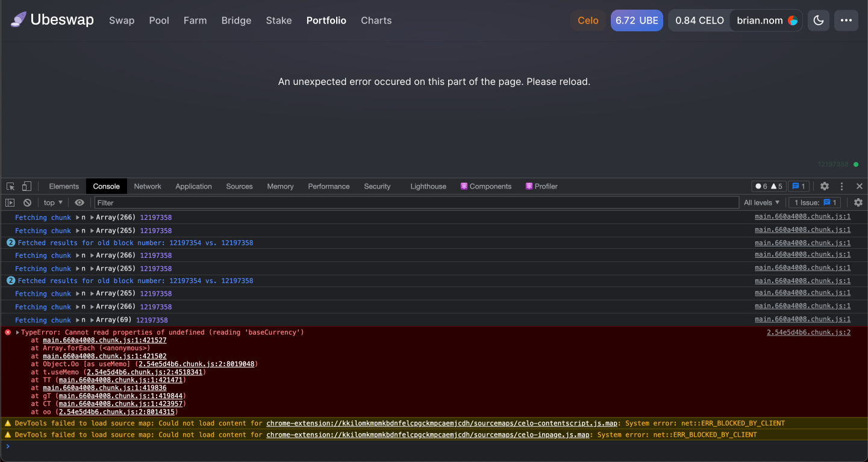This screenshot has height=462, width=868.
Task: Click the brian.nom account avatar icon
Action: [x=793, y=20]
